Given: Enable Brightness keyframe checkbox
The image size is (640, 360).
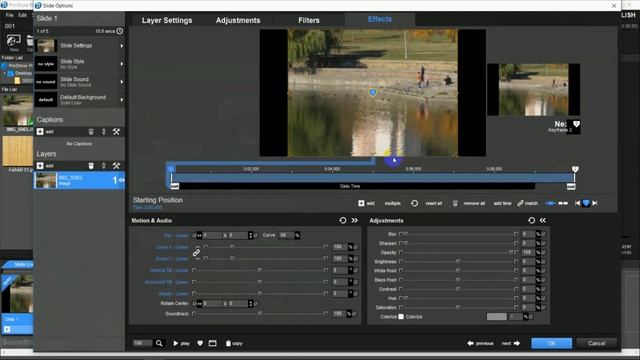Looking at the screenshot, I should [x=401, y=262].
